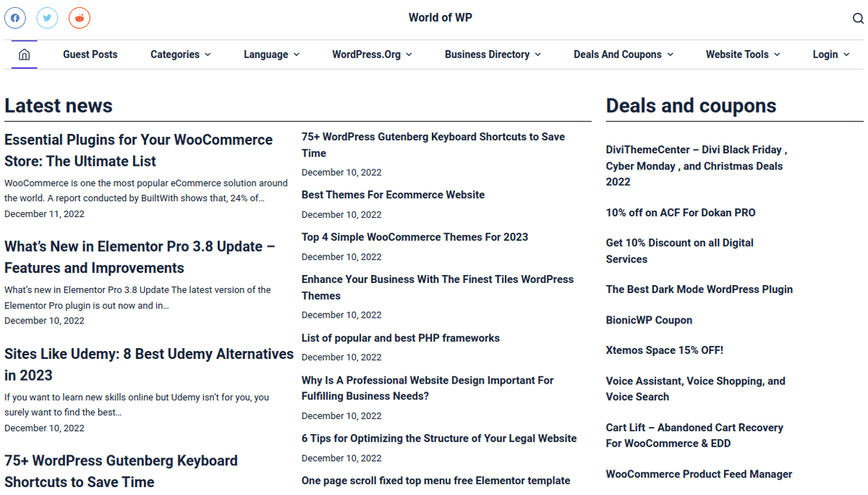Expand the Deals And Coupons menu chevron

pyautogui.click(x=670, y=54)
